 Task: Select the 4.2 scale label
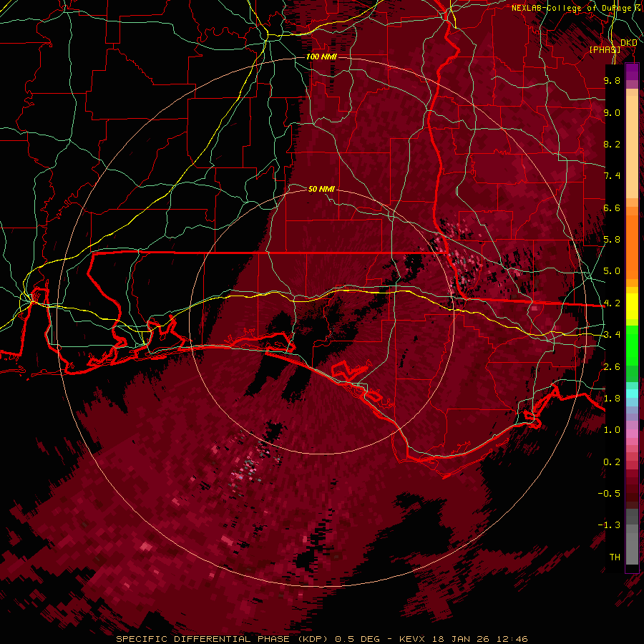(x=612, y=303)
